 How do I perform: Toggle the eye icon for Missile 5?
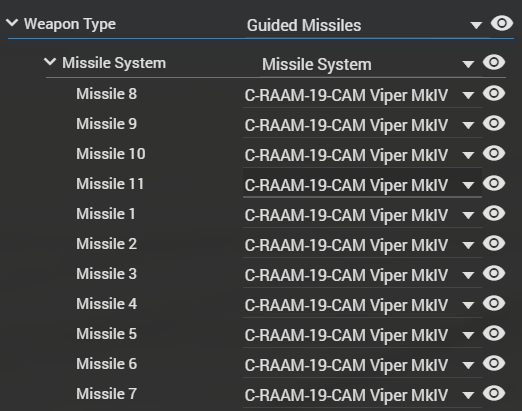click(x=494, y=333)
